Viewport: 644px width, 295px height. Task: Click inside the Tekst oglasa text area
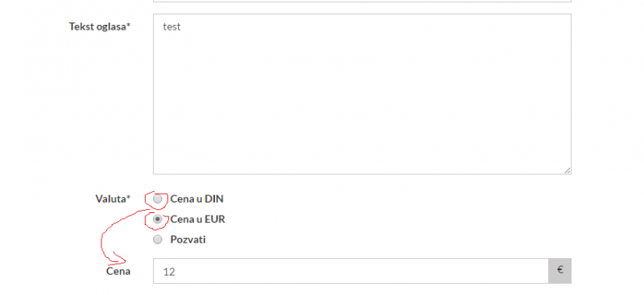(362, 94)
